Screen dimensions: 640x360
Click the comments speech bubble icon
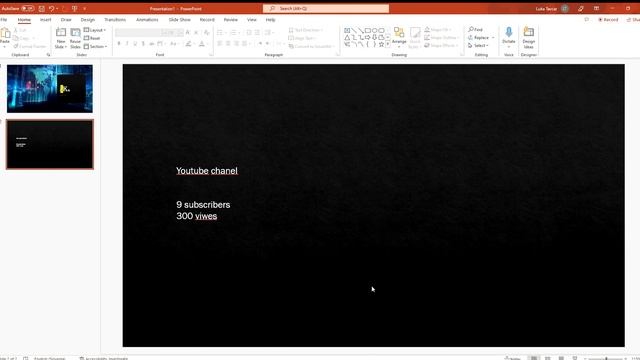[587, 20]
